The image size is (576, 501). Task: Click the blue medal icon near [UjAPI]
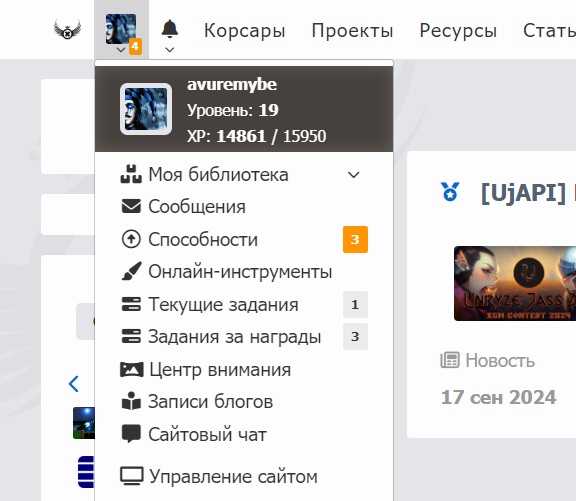point(450,191)
